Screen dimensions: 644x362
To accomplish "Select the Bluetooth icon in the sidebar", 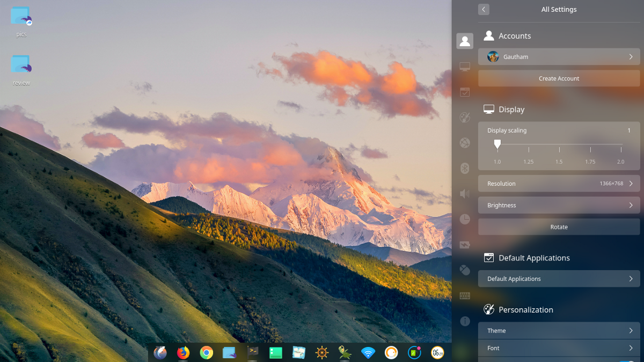I will click(x=465, y=168).
